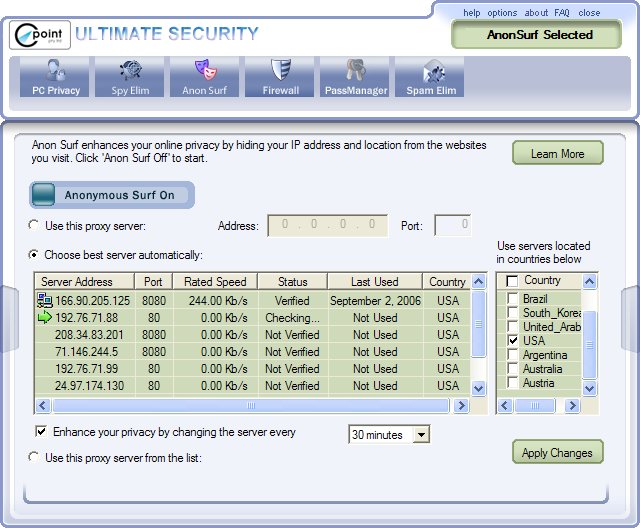Sort by Status column header
The width and height of the screenshot is (640, 528).
292,282
